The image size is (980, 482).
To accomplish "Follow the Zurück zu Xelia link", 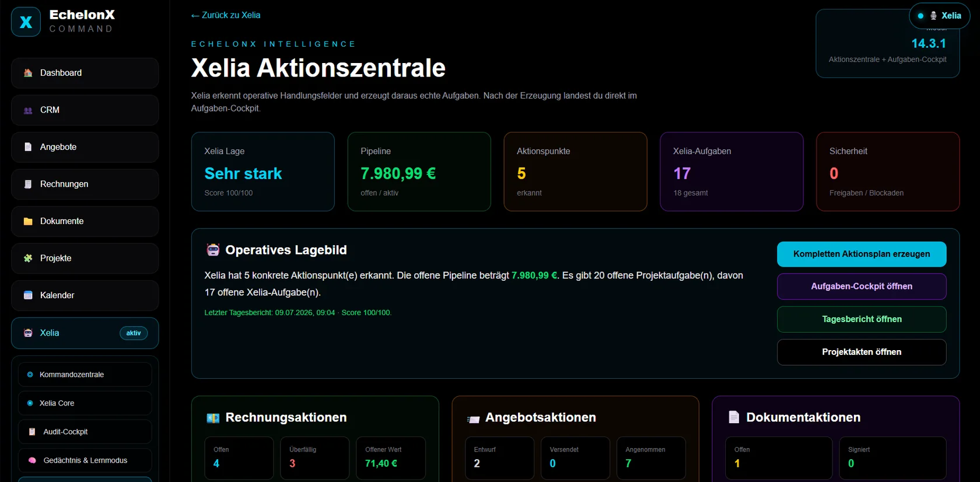I will [x=226, y=15].
